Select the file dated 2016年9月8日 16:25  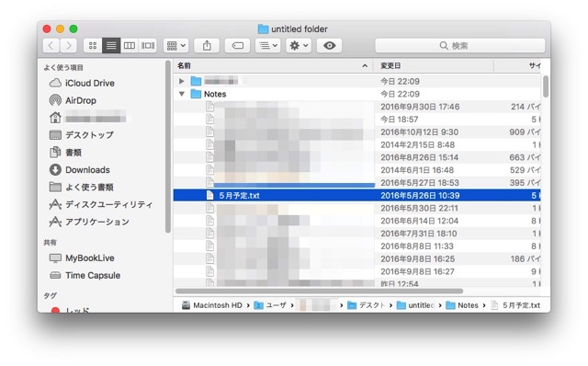point(357,258)
